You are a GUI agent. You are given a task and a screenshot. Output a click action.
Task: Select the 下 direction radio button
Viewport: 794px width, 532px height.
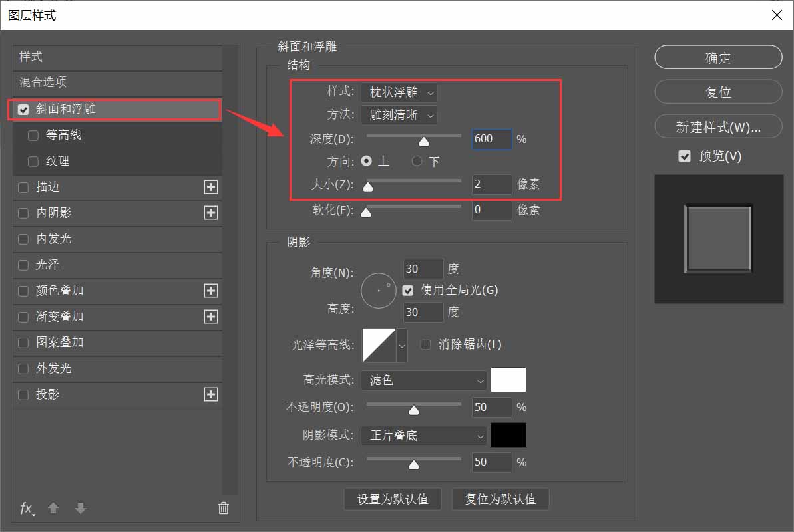pyautogui.click(x=417, y=160)
